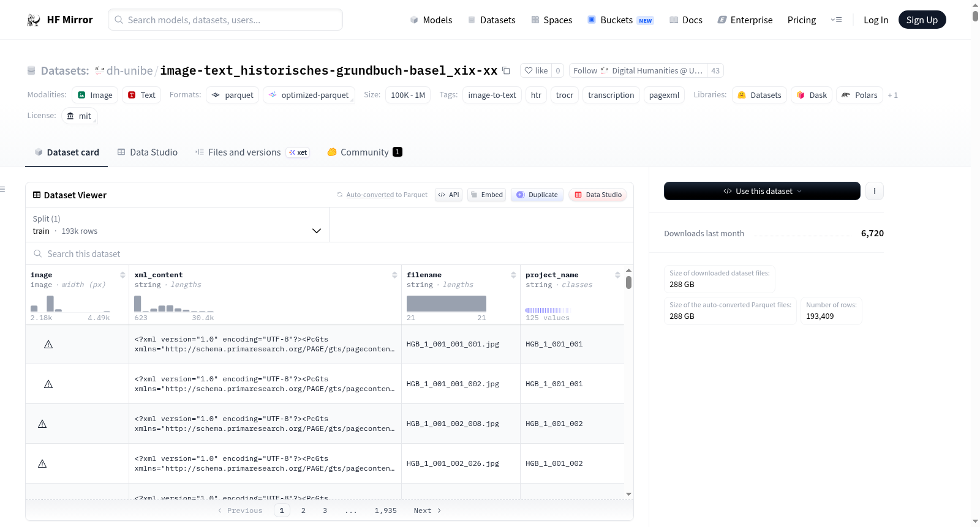The image size is (980, 527).
Task: Go to the Next page
Action: click(x=428, y=510)
